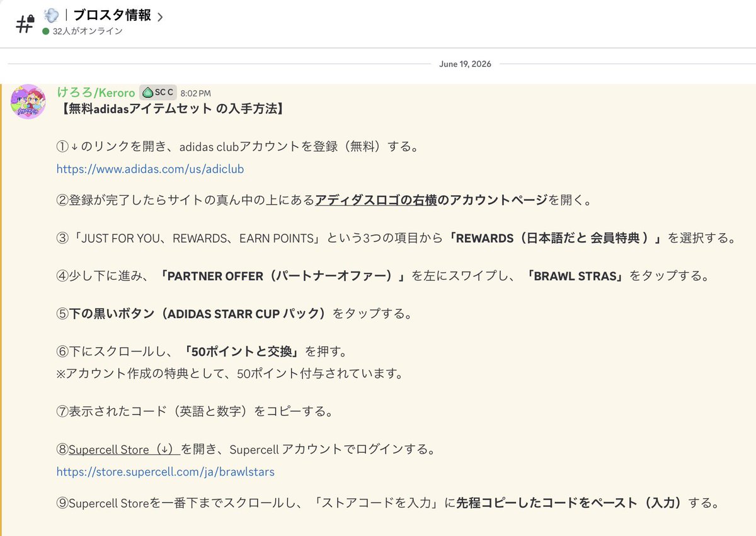Open the Keroro user avatar
This screenshot has height=536, width=756.
click(x=28, y=101)
